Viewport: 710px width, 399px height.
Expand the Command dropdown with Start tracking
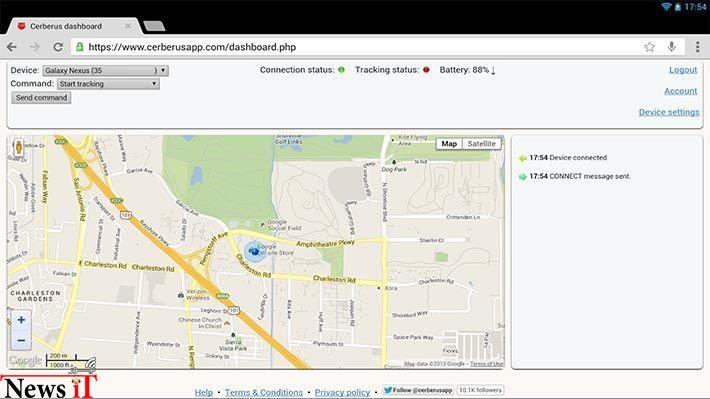click(x=108, y=84)
